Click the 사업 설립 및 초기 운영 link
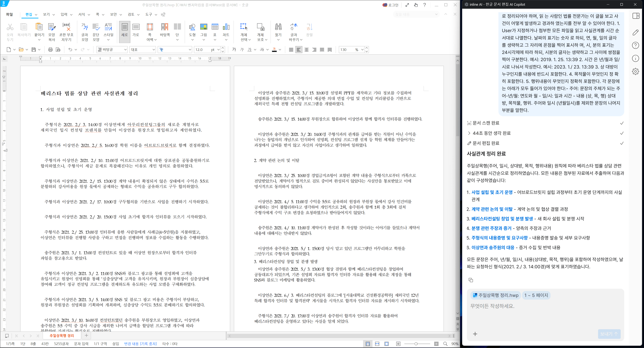This screenshot has width=644, height=348. pos(492,192)
